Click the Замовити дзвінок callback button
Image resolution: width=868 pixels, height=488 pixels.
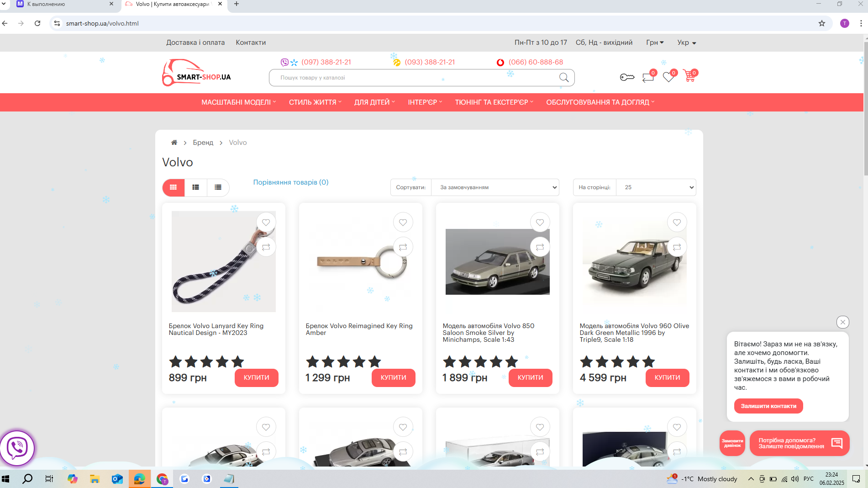coord(732,443)
